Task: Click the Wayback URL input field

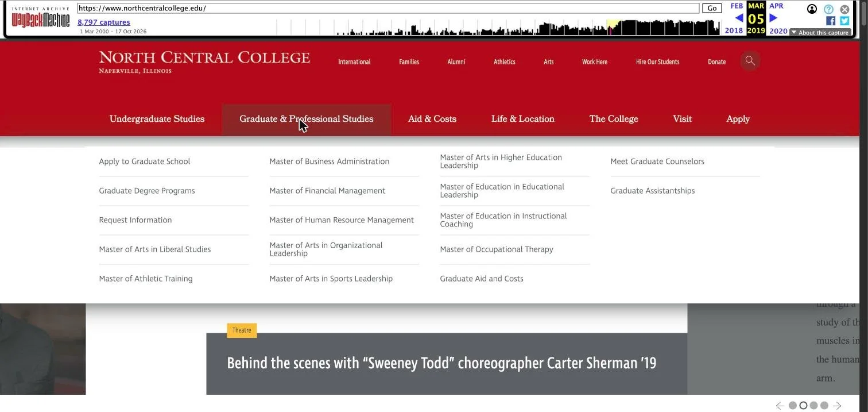Action: [388, 8]
